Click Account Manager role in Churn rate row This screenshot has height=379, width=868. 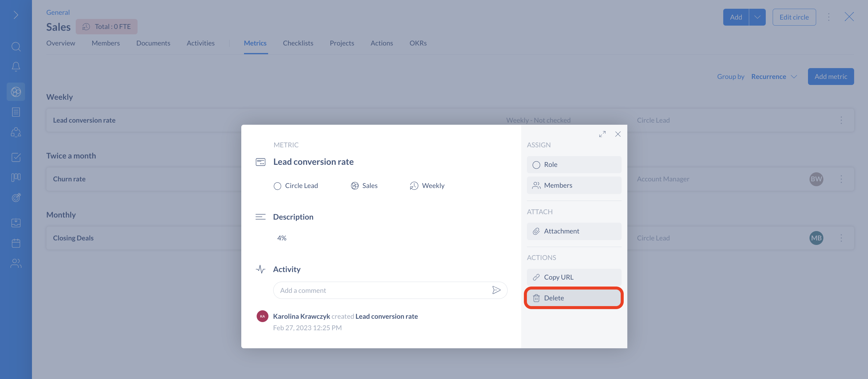[x=663, y=179]
